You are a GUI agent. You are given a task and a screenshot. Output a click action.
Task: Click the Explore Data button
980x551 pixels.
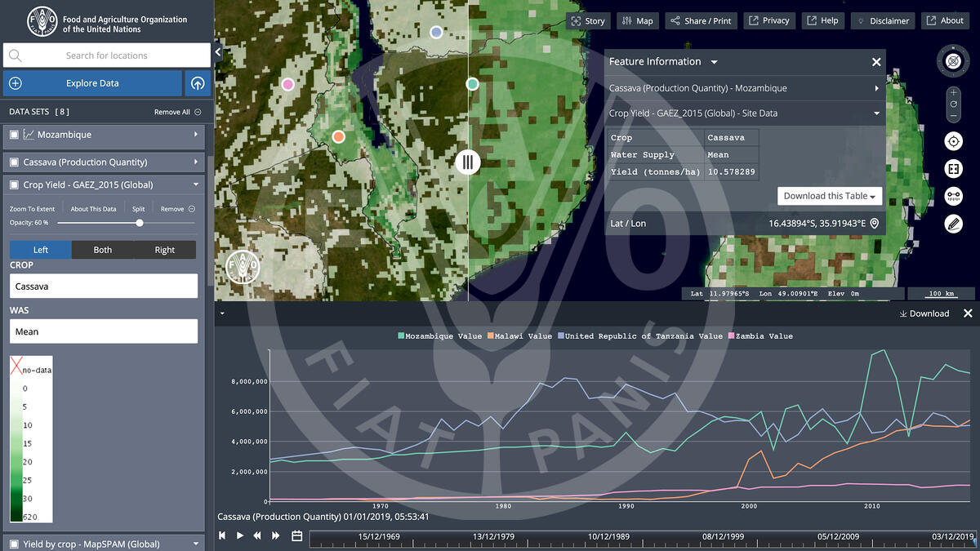pyautogui.click(x=92, y=83)
